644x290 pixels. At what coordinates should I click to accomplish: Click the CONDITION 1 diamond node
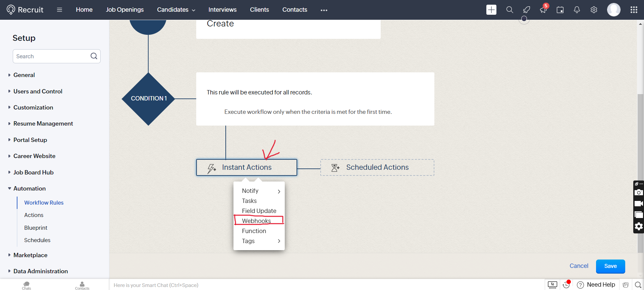148,99
